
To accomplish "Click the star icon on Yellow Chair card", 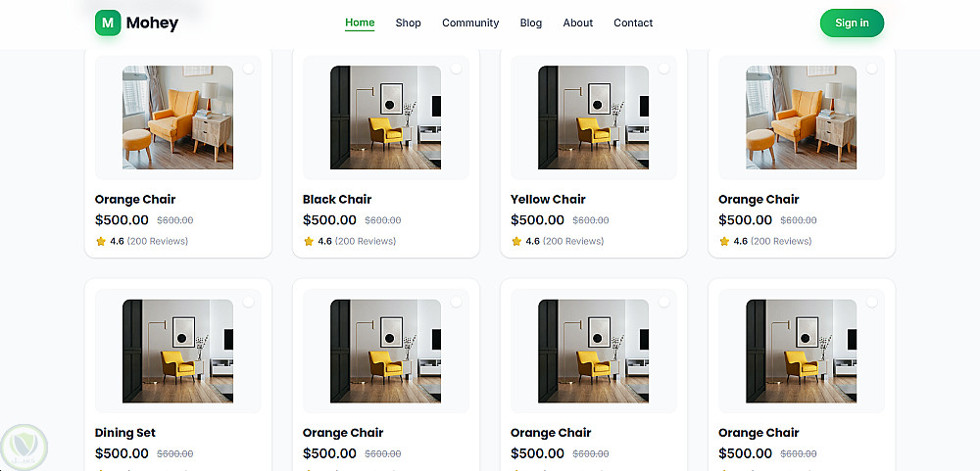I will 516,241.
